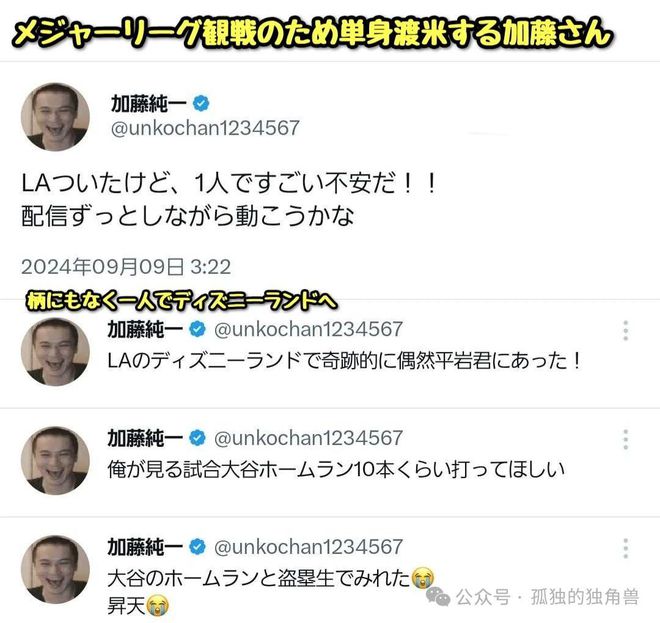Open three-dot menu on 盗塁 tweet
This screenshot has height=623, width=660.
625,548
